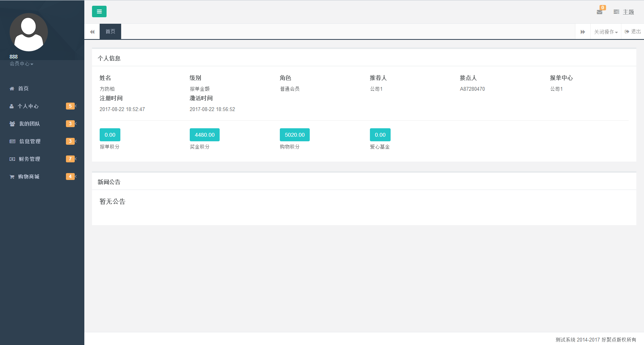The image size is (644, 345).
Task: Click the user avatar picture
Action: [29, 32]
